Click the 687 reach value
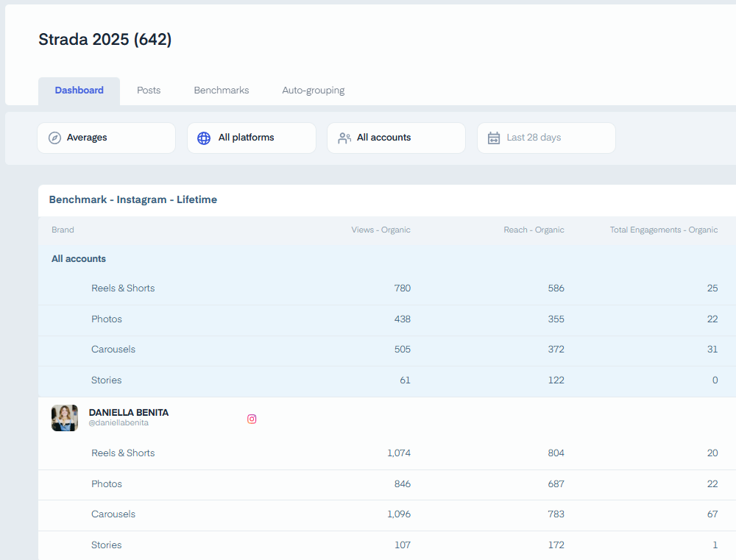This screenshot has height=560, width=736. 556,484
